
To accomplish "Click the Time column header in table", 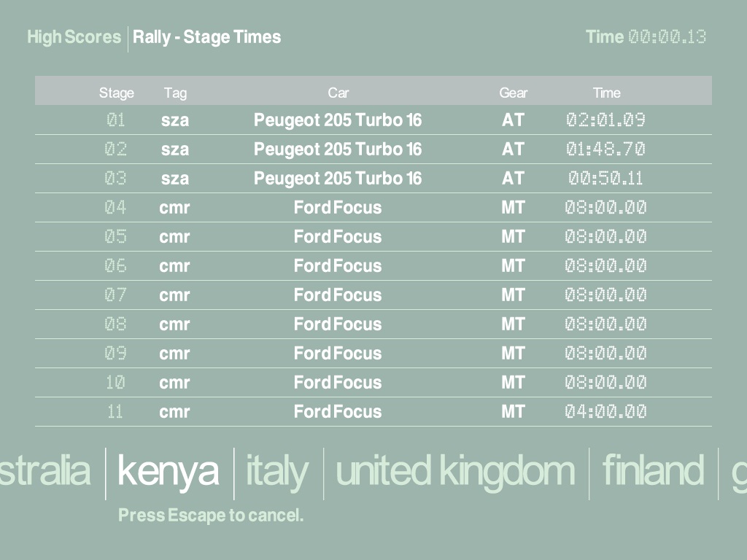I will pos(606,93).
